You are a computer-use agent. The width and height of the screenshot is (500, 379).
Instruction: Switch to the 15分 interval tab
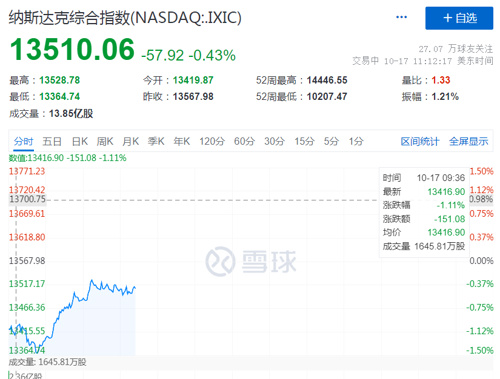point(304,141)
